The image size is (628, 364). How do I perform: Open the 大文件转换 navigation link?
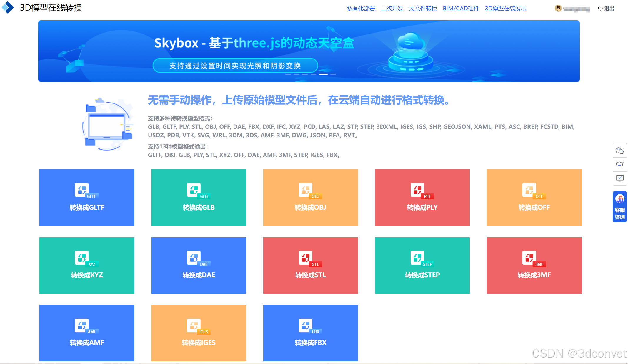point(423,8)
